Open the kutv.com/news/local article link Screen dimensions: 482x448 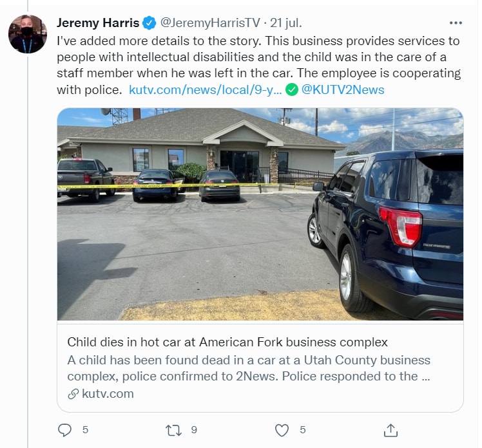coord(205,89)
